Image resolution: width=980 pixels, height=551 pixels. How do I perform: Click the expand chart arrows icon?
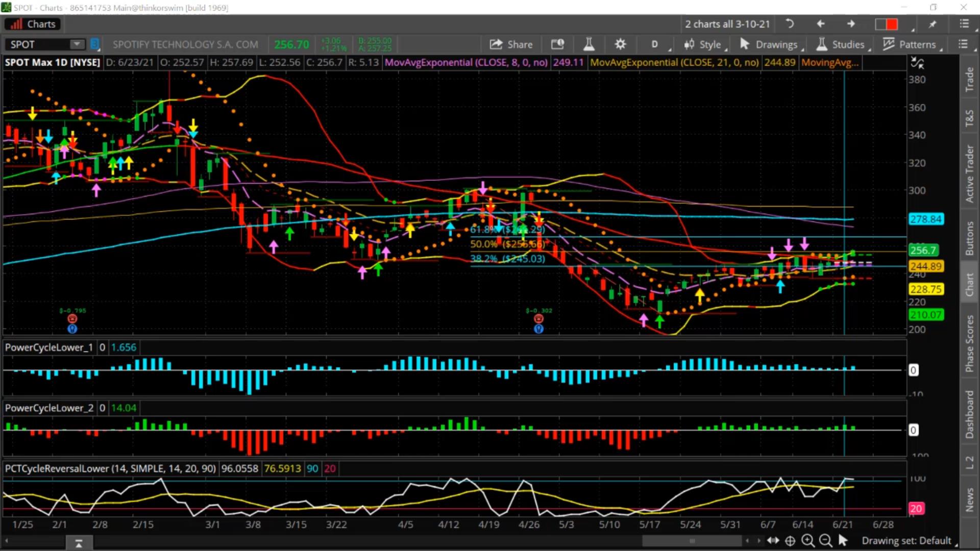(x=917, y=63)
